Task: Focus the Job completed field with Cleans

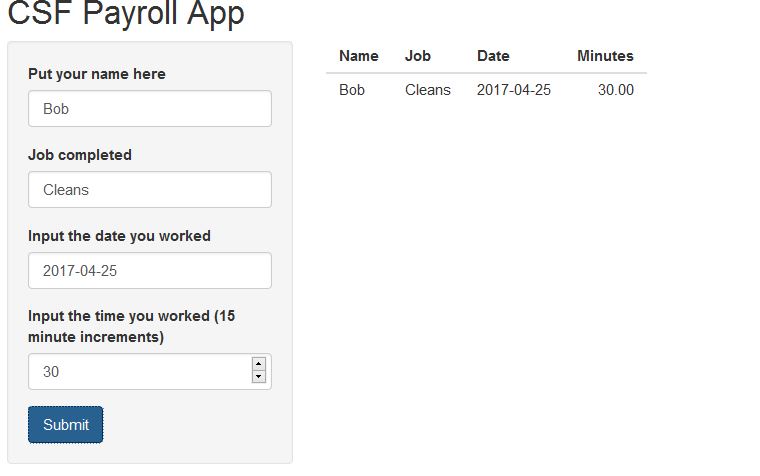Action: pyautogui.click(x=150, y=190)
